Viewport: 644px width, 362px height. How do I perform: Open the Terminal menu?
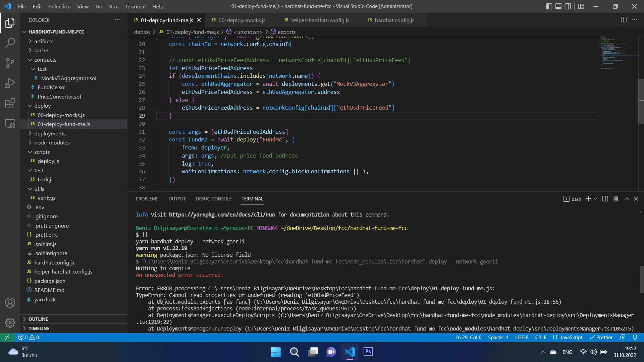tap(135, 6)
